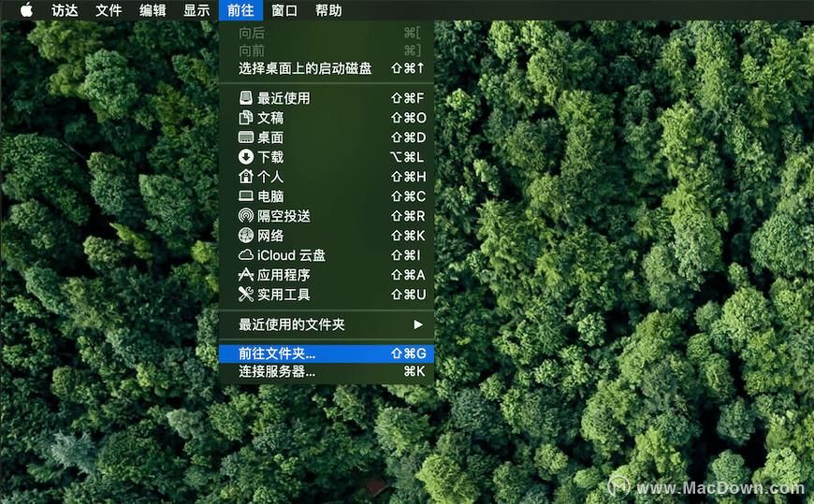Go to 桌面 label
The image size is (814, 504).
pyautogui.click(x=270, y=137)
